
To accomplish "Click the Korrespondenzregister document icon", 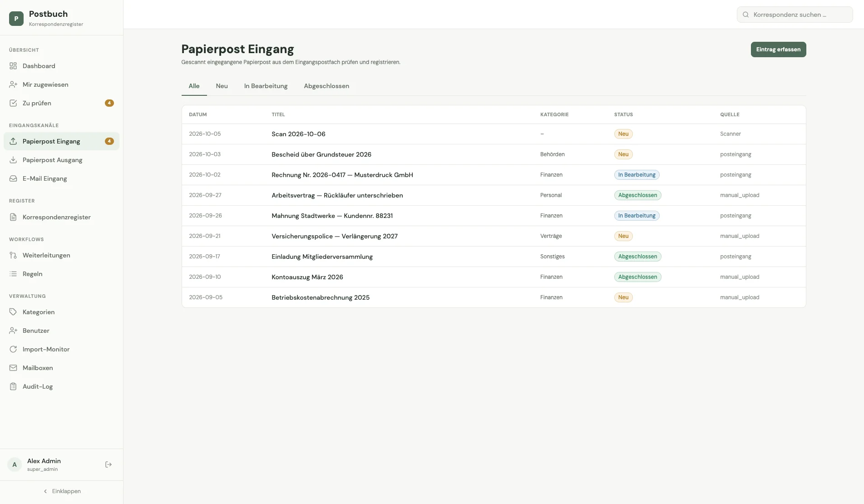I will click(13, 217).
